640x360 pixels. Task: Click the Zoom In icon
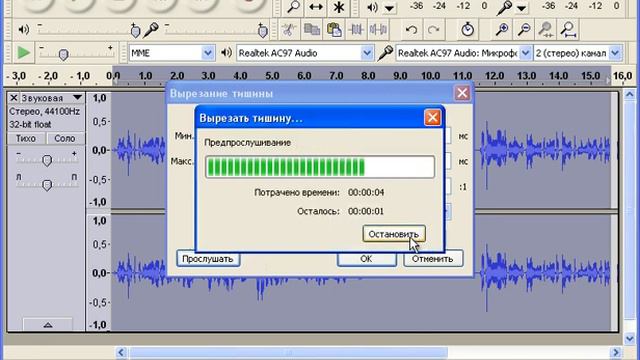(x=502, y=30)
